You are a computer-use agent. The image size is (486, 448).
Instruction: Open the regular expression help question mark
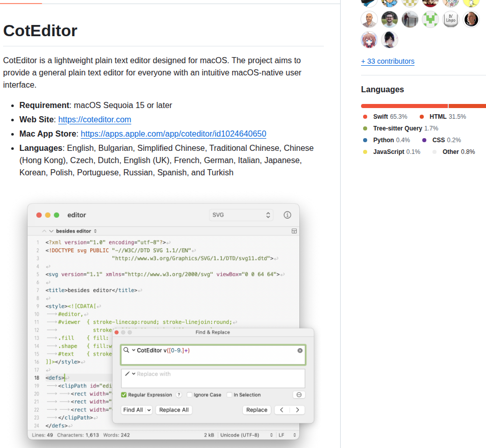pyautogui.click(x=179, y=394)
